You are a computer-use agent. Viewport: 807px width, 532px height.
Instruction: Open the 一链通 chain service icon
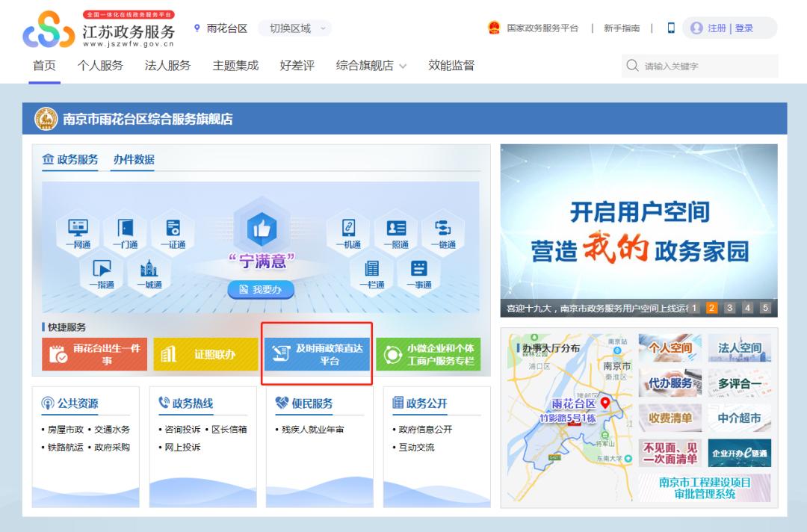[x=442, y=232]
